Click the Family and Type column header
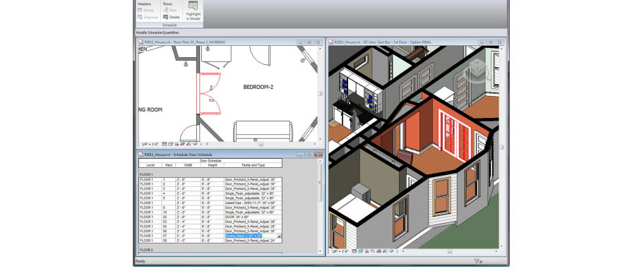Screen dimensions: 644x278 [x=253, y=165]
